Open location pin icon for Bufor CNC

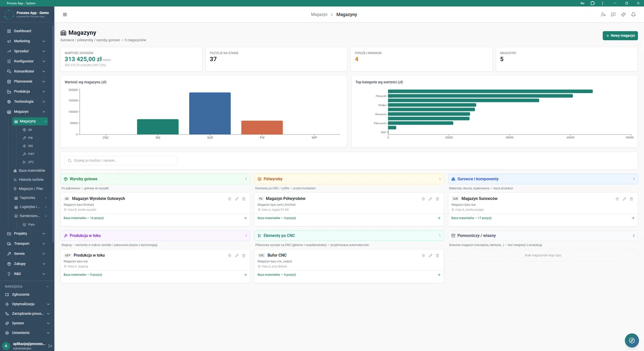pos(423,255)
